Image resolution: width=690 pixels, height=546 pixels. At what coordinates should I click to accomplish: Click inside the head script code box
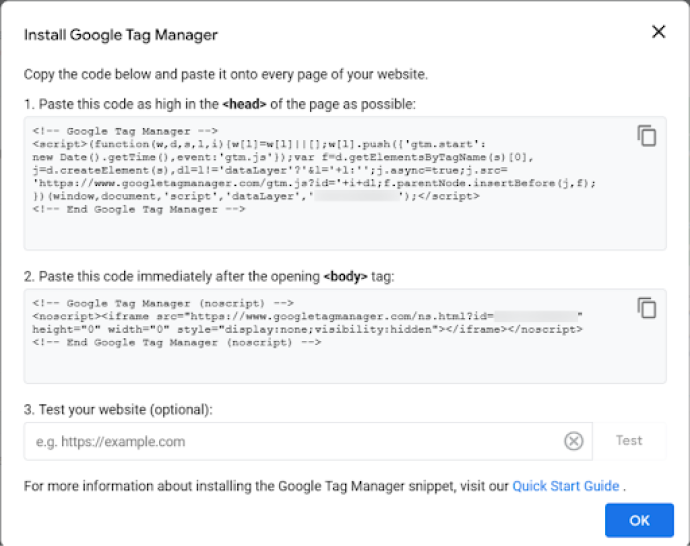330,230
